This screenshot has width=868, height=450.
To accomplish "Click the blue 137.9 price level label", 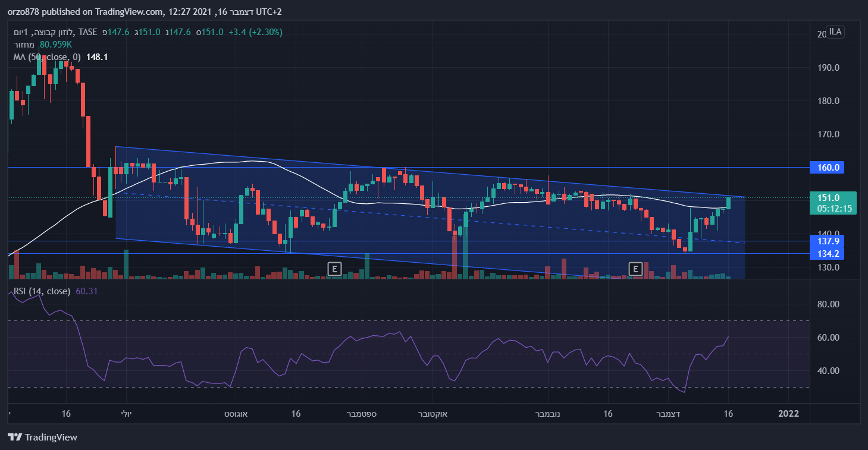I will pos(827,241).
